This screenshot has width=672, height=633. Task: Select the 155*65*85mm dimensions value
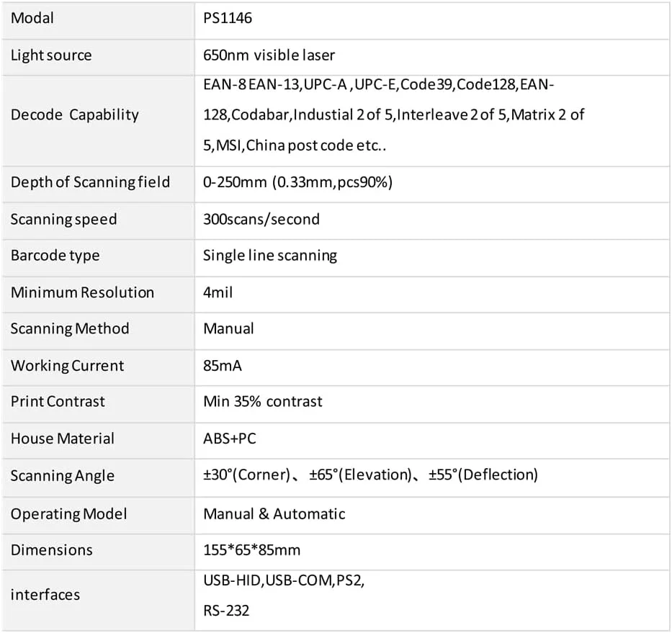click(252, 551)
